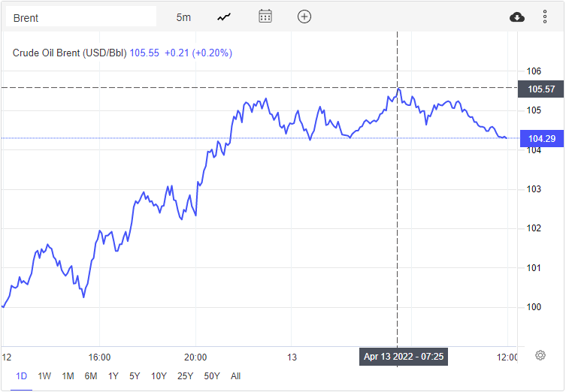Image resolution: width=566 pixels, height=392 pixels.
Task: Open chart settings gear icon
Action: (x=540, y=355)
